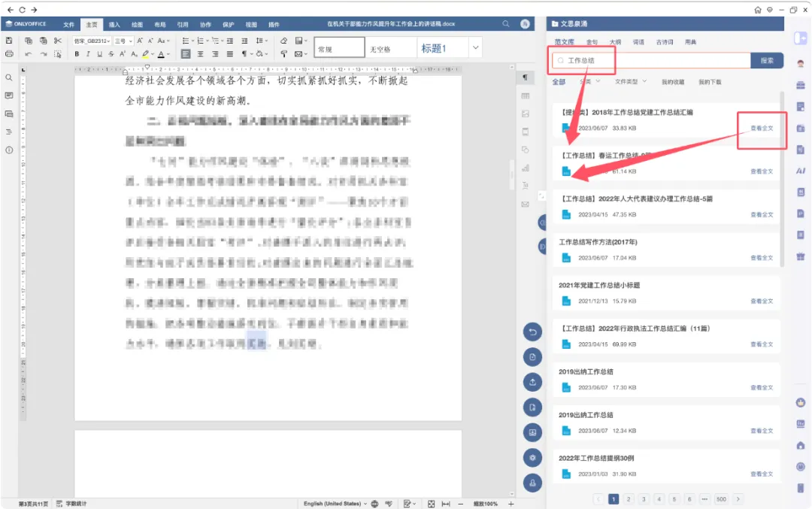
Task: Switch to the 引用 ribbon tab
Action: click(x=183, y=24)
